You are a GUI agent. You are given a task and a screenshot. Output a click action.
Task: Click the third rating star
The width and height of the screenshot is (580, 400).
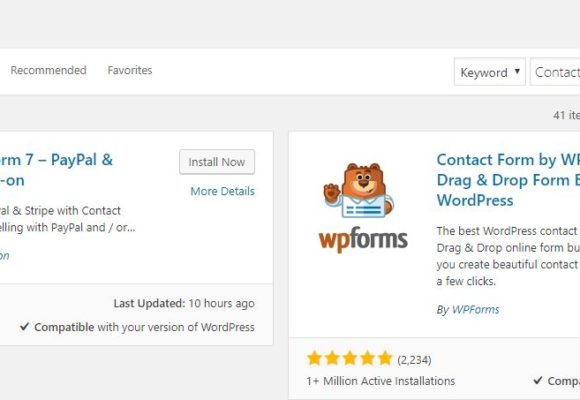coord(350,359)
